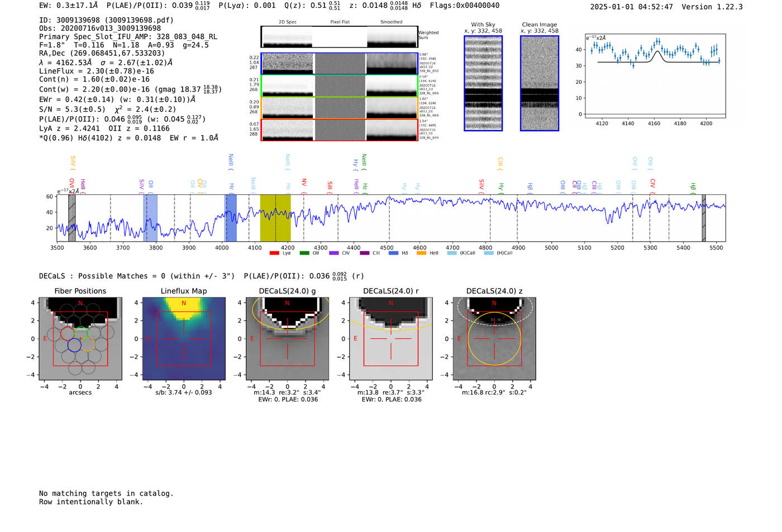Click the timestamp '2025-01-01 04:52:47'

click(632, 7)
